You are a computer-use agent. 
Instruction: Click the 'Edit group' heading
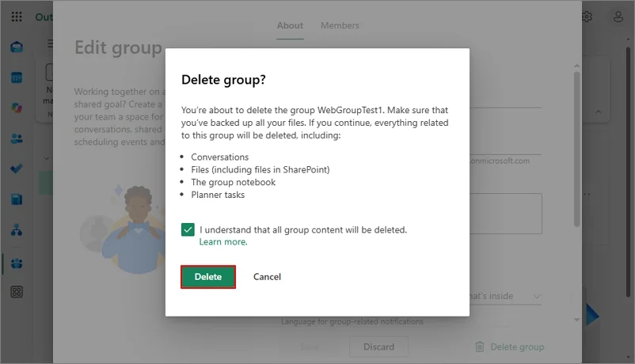(118, 48)
